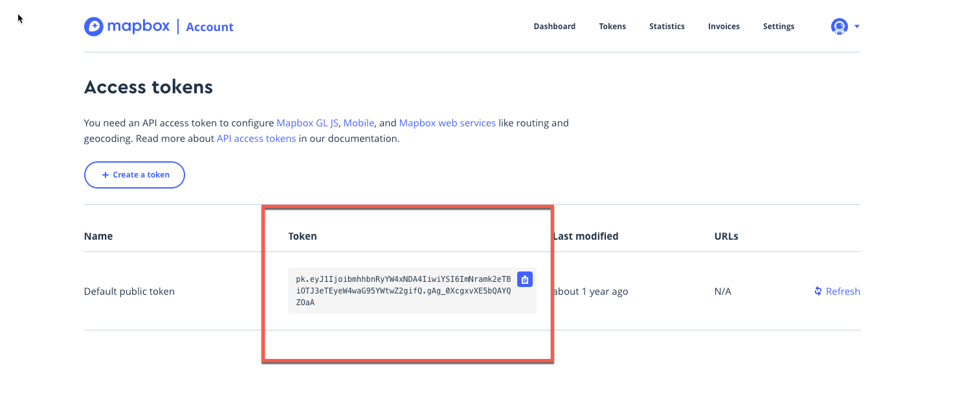Click the Default public token name

[x=129, y=292]
